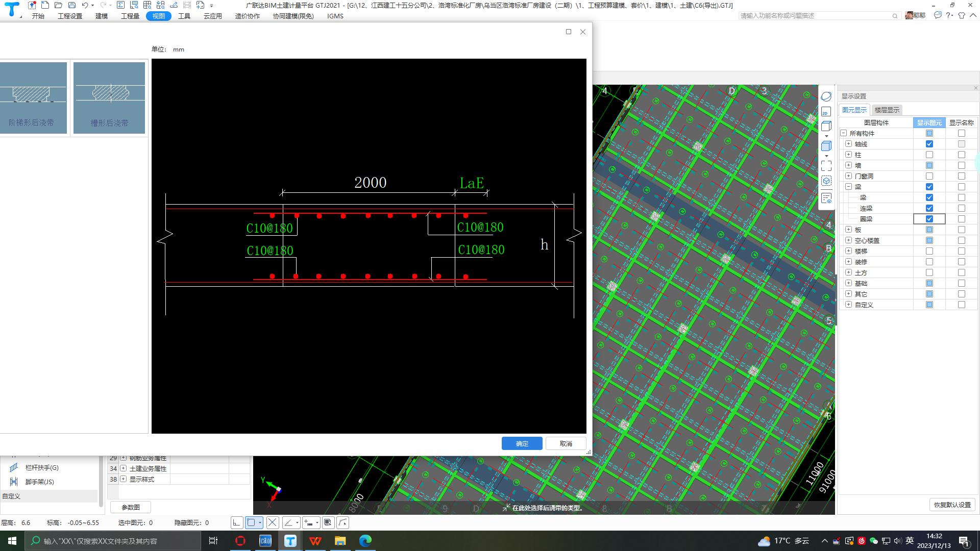Switch to 2D view icon
Screen dimensions: 980x551
(826, 112)
